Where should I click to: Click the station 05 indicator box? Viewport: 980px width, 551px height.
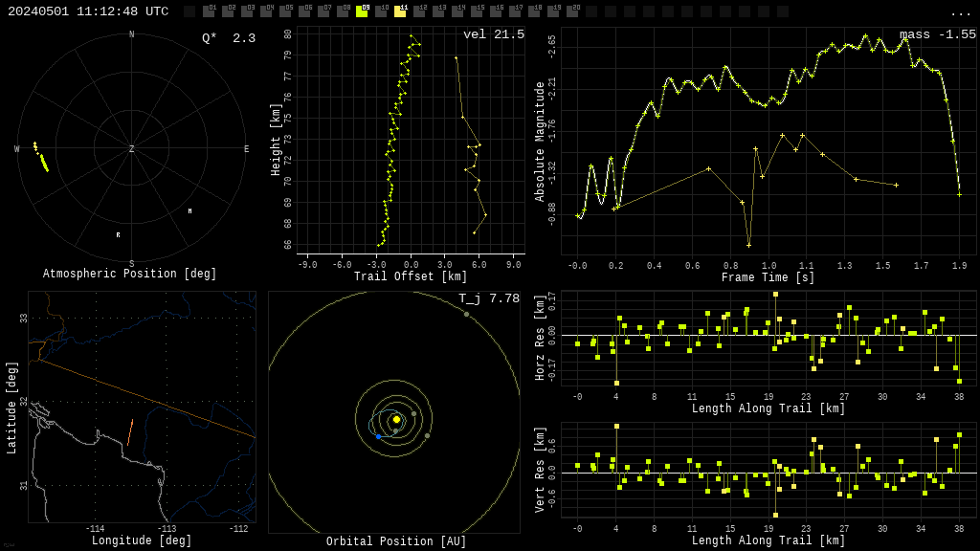[285, 11]
